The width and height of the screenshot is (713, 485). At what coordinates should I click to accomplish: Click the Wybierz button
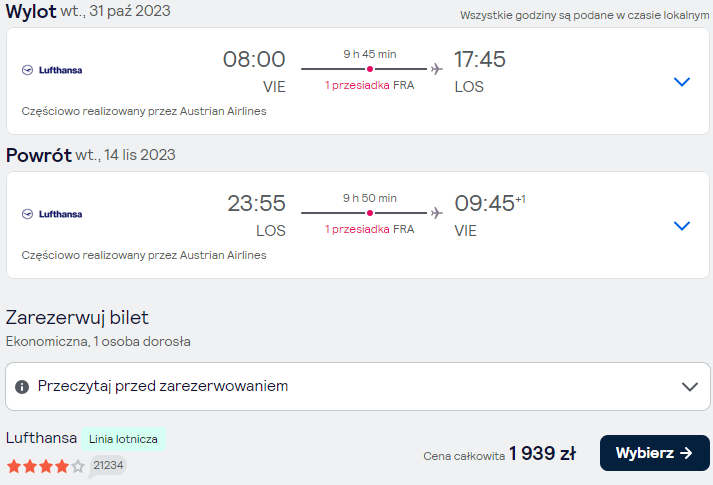(654, 453)
